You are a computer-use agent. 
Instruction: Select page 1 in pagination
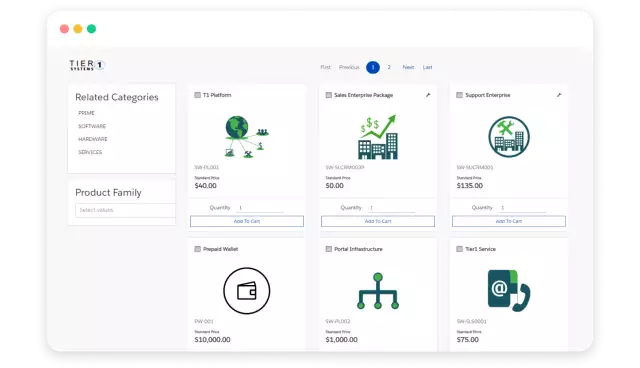pos(373,67)
